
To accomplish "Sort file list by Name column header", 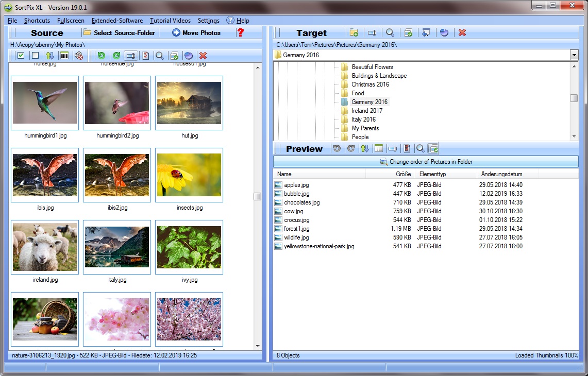I will 319,174.
